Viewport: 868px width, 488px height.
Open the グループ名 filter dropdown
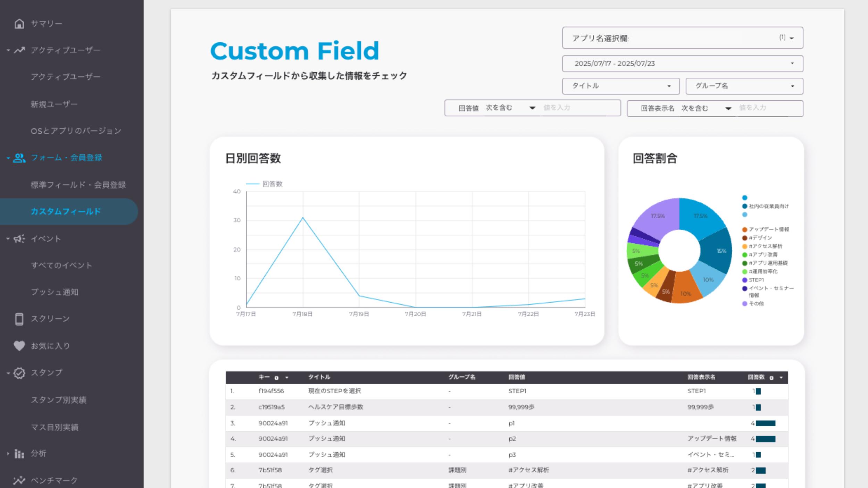(x=744, y=86)
